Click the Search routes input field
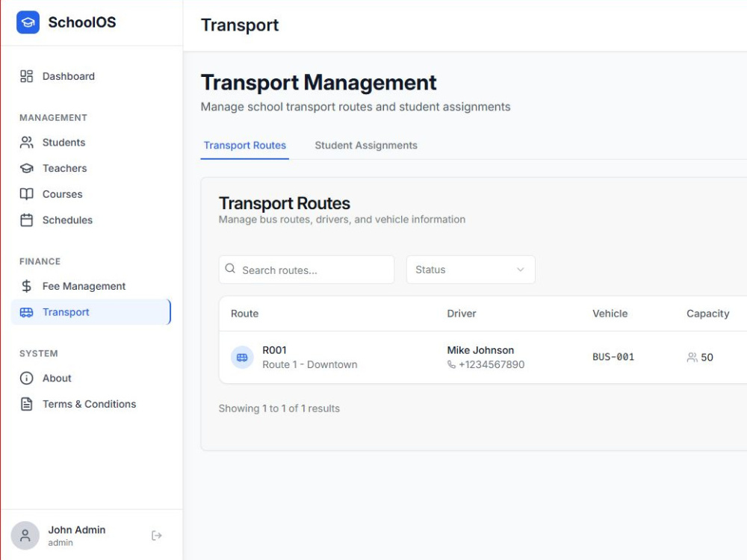This screenshot has width=747, height=560. pos(306,270)
